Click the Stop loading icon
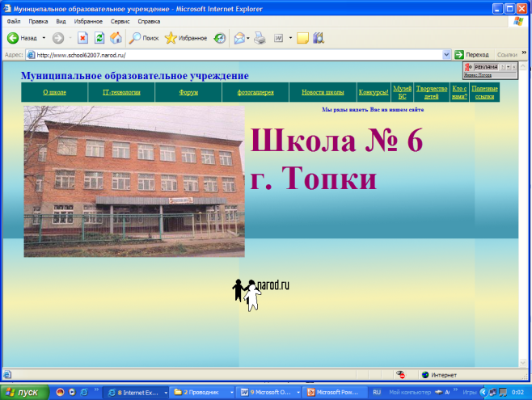Image resolution: width=532 pixels, height=400 pixels. point(82,38)
